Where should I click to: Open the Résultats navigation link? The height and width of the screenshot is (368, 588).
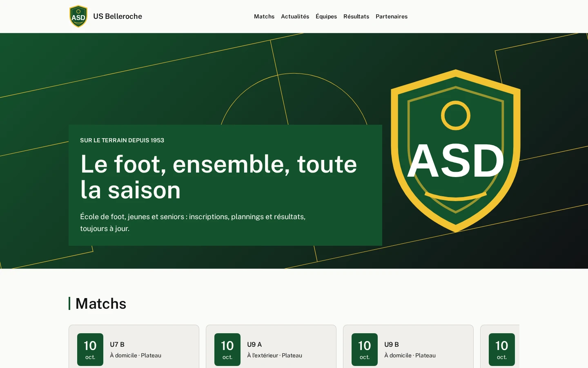pos(356,16)
